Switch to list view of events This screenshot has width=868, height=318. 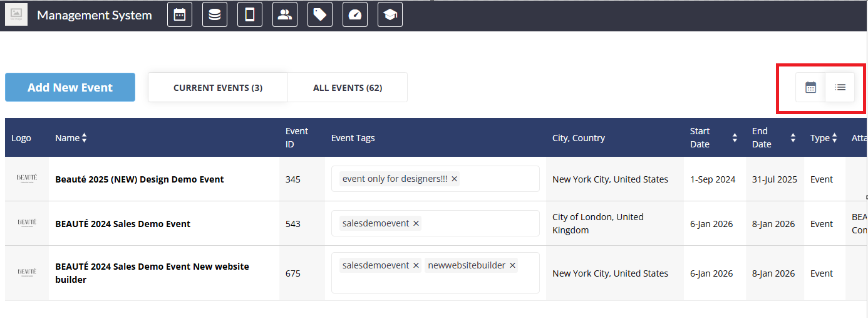click(x=840, y=87)
